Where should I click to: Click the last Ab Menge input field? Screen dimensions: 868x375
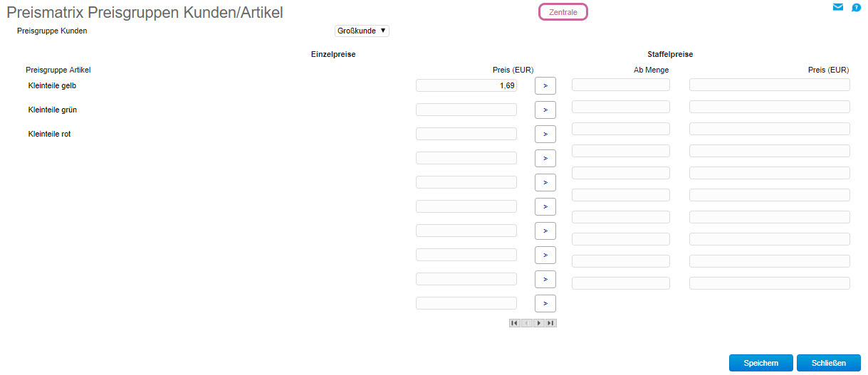tap(620, 283)
